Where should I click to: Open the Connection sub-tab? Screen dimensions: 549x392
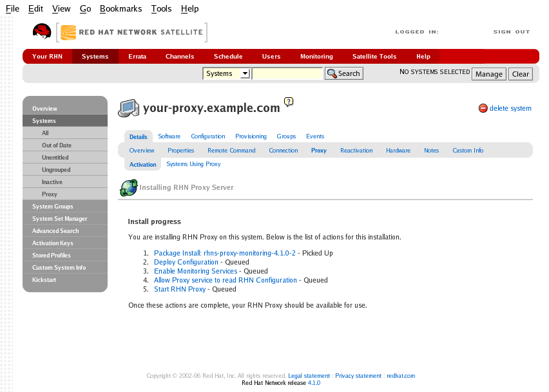tap(284, 151)
